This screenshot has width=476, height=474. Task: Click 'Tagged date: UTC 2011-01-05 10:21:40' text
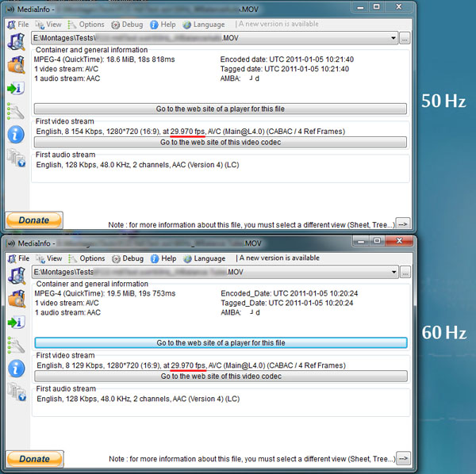pos(285,69)
